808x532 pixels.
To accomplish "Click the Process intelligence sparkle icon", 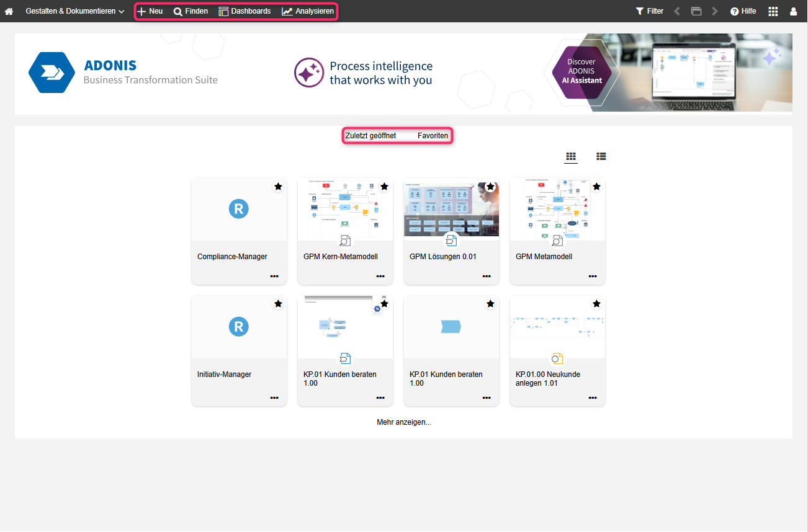I will click(309, 73).
